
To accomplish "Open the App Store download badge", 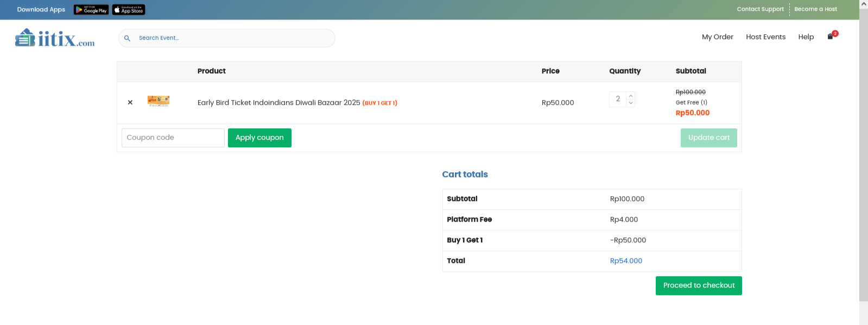I will pos(129,10).
